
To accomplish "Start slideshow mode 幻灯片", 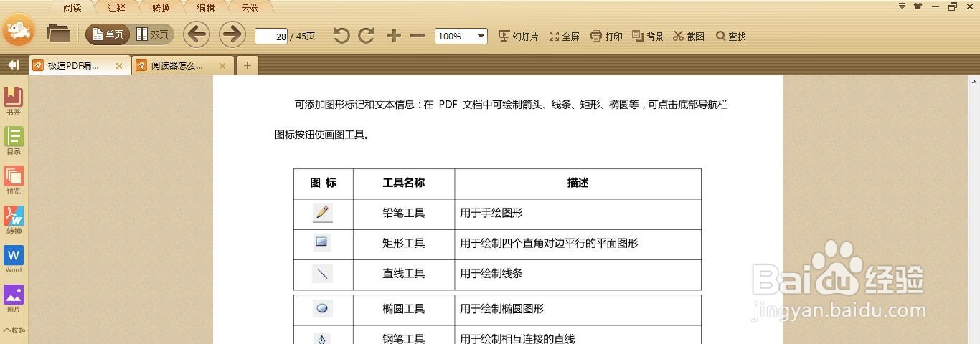I will coord(518,36).
